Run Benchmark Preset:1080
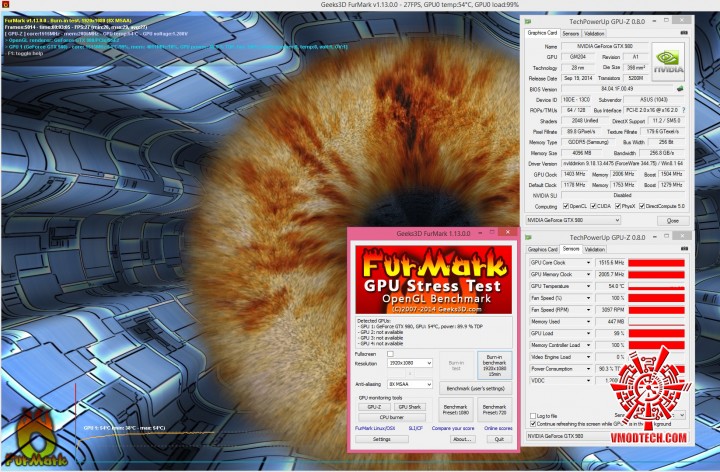This screenshot has height=472, width=720. (x=456, y=410)
